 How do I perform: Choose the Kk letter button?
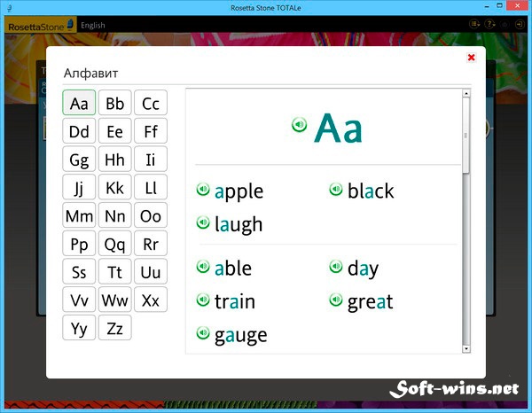tap(114, 187)
